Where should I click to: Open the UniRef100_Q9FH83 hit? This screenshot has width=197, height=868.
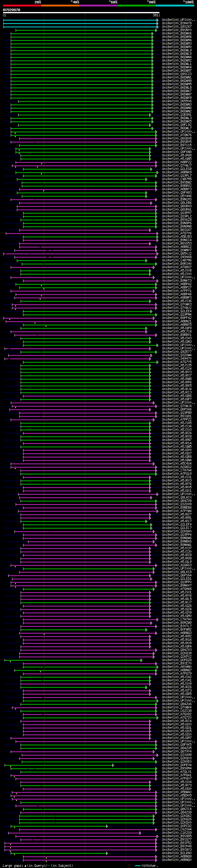(x=177, y=193)
